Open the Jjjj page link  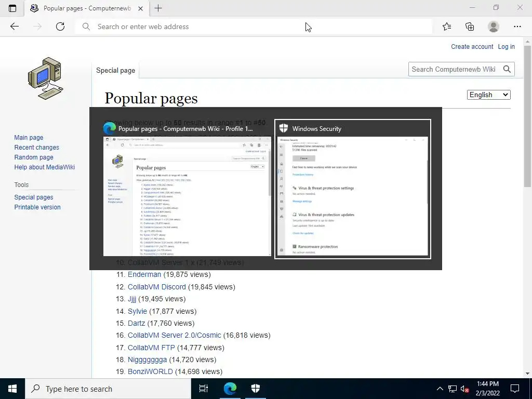132,299
